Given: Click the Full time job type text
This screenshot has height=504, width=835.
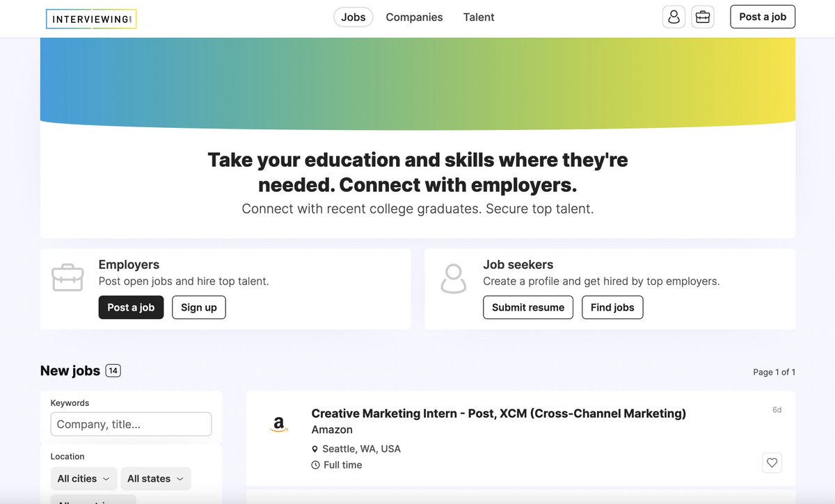Looking at the screenshot, I should pos(342,465).
